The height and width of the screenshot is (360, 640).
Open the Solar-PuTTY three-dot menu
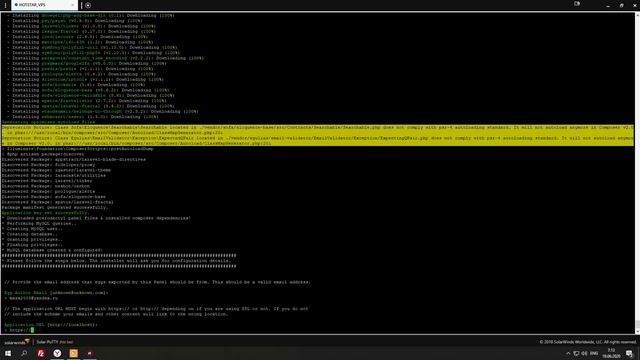5,5
